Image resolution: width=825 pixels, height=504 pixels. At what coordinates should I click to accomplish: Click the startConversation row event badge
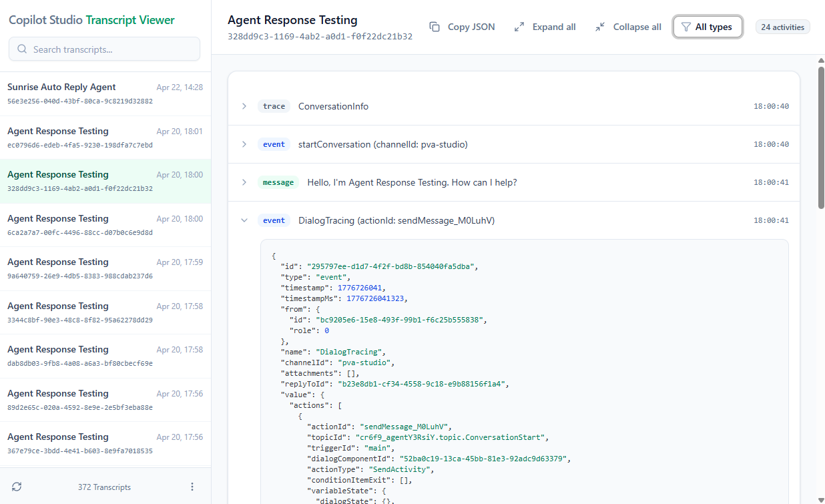pyautogui.click(x=274, y=144)
